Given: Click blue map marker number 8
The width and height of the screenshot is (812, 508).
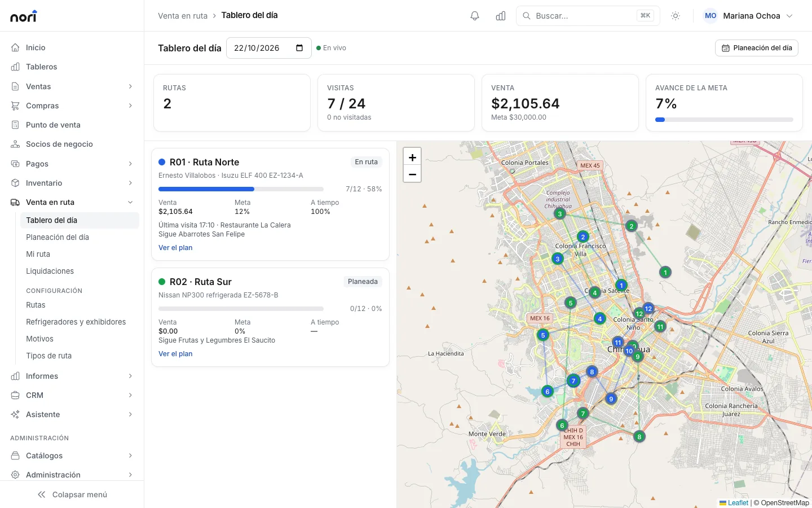Looking at the screenshot, I should coord(592,371).
